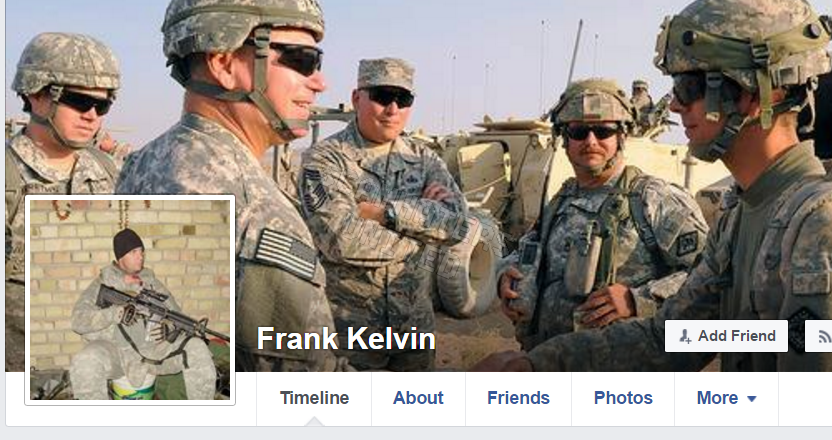832x440 pixels.
Task: Click the flag patch in cover photo
Action: (x=286, y=254)
